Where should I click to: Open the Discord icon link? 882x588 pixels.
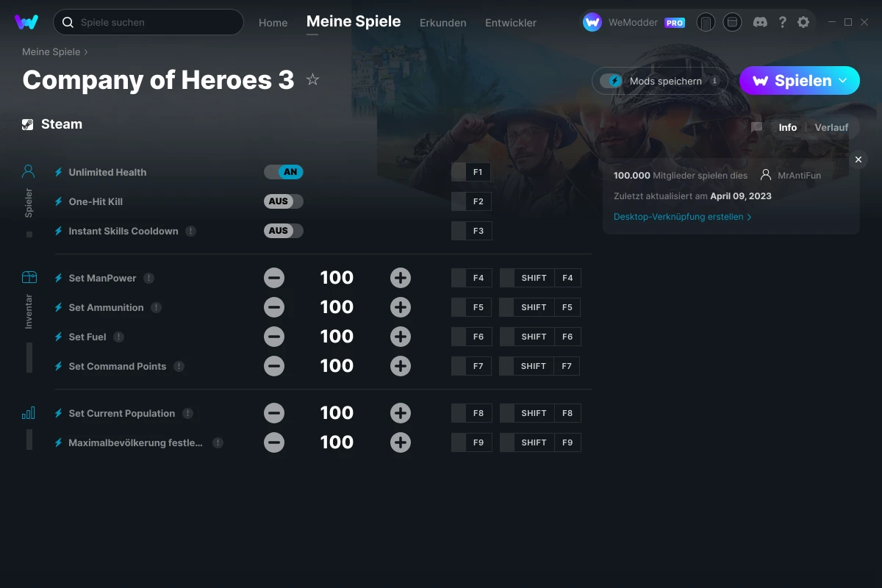[x=761, y=22]
